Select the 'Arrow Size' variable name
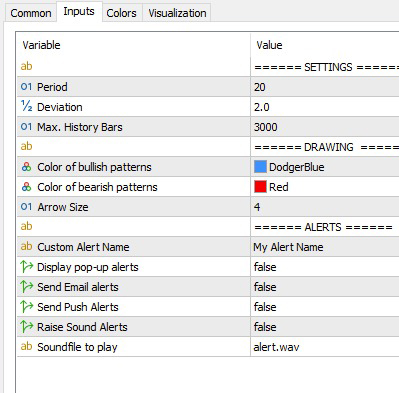Screen dimensions: 399x393 pos(63,207)
